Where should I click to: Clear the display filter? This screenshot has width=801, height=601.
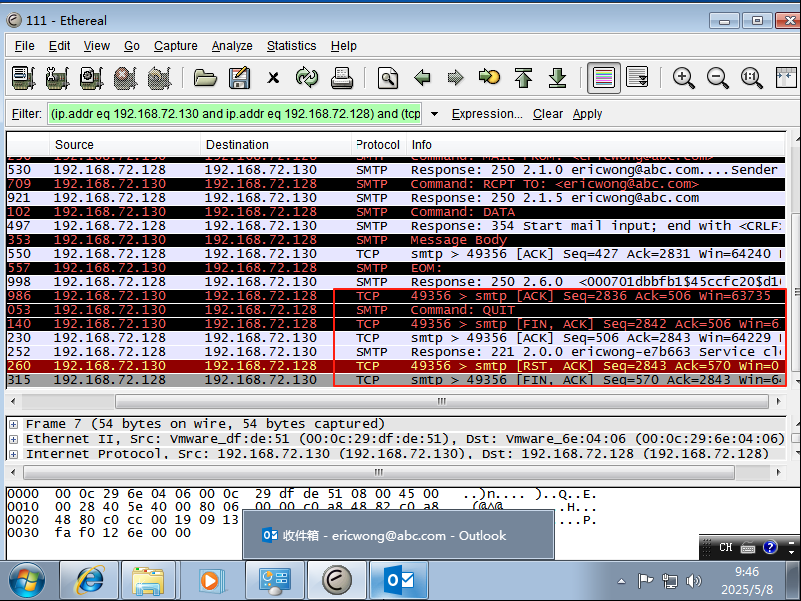(x=548, y=113)
